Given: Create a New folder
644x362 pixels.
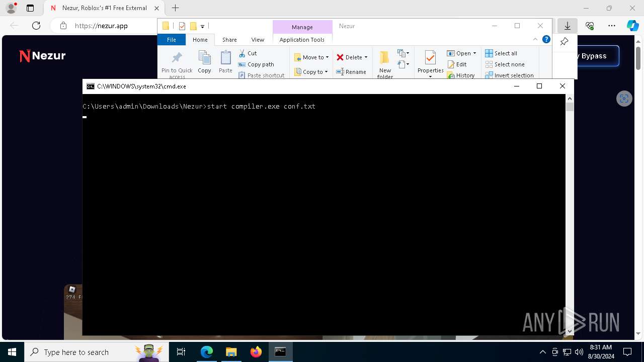Looking at the screenshot, I should click(385, 64).
